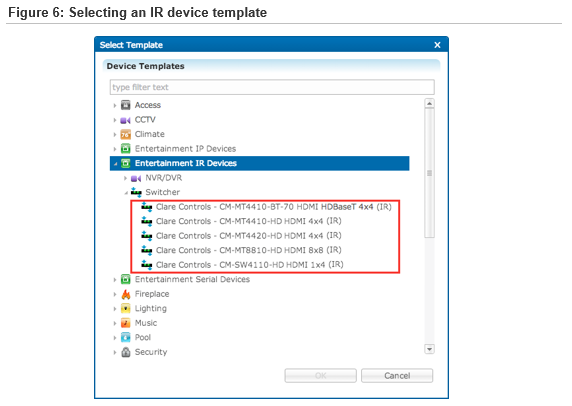
Task: Click the scrollbar up arrow
Action: click(429, 104)
